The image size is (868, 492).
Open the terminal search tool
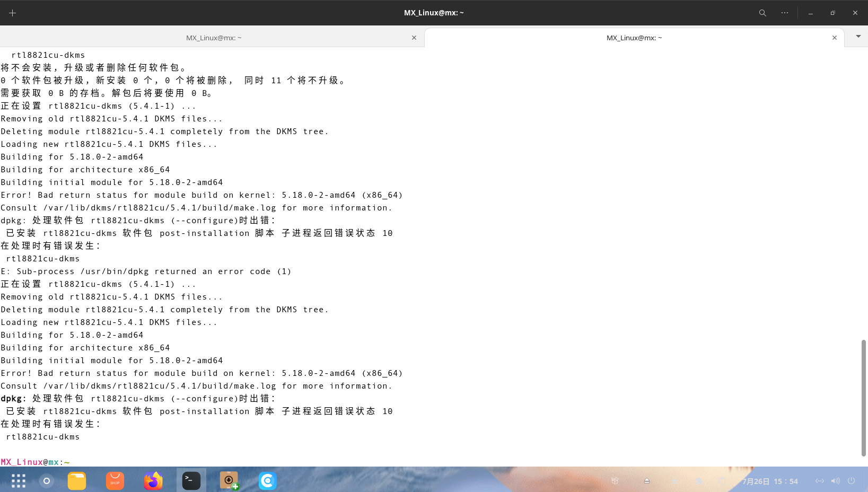[762, 13]
